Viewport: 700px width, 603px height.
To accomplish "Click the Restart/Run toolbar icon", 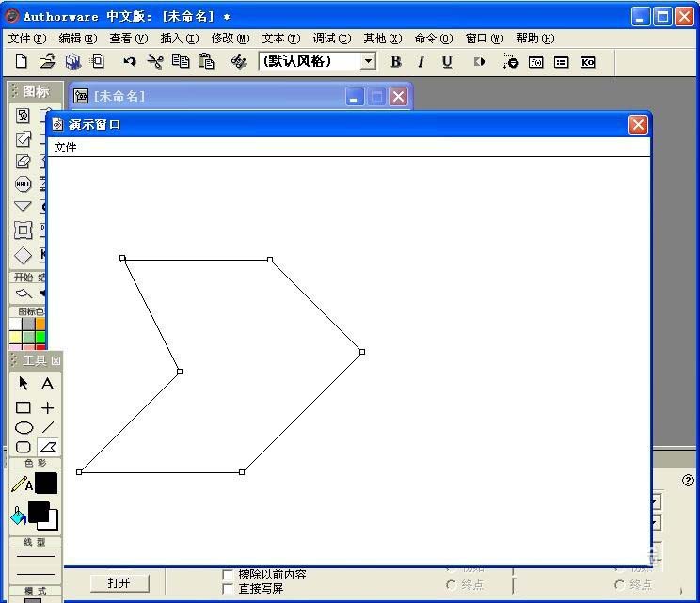I will (480, 61).
